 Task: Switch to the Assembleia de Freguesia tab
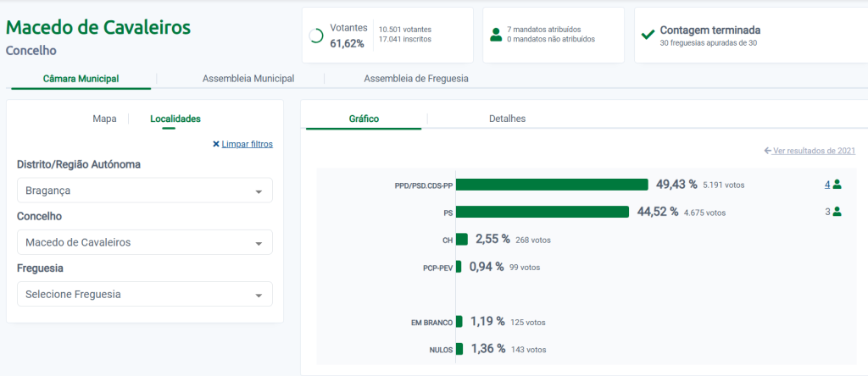[415, 79]
